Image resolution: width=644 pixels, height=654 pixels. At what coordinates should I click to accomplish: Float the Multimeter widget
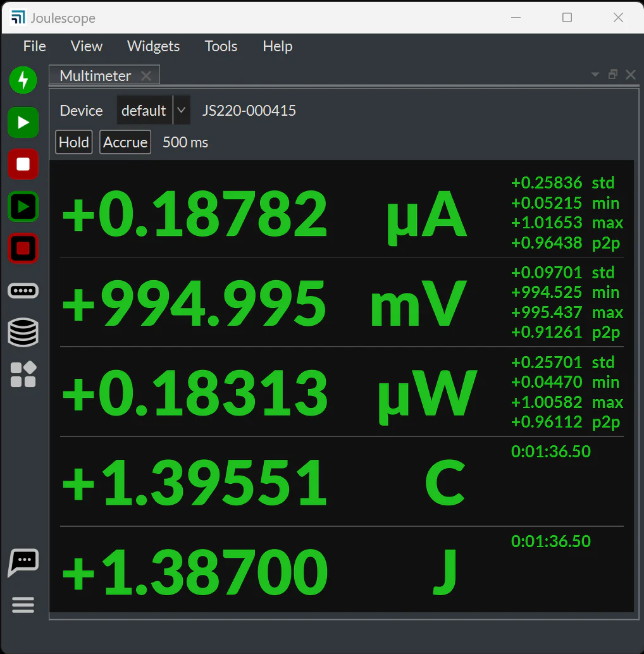point(612,74)
